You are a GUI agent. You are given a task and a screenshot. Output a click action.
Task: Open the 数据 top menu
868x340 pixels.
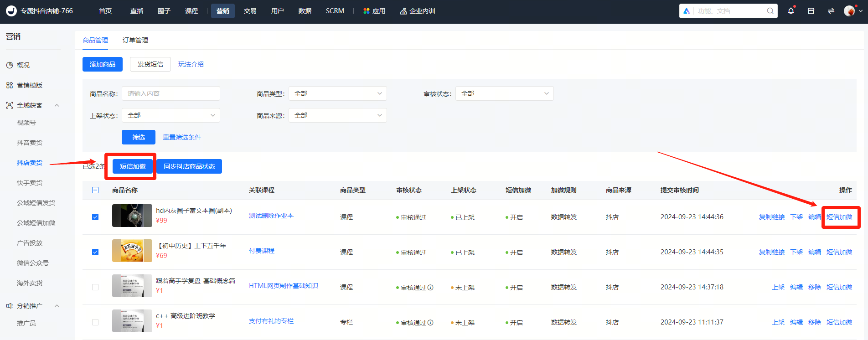click(305, 11)
